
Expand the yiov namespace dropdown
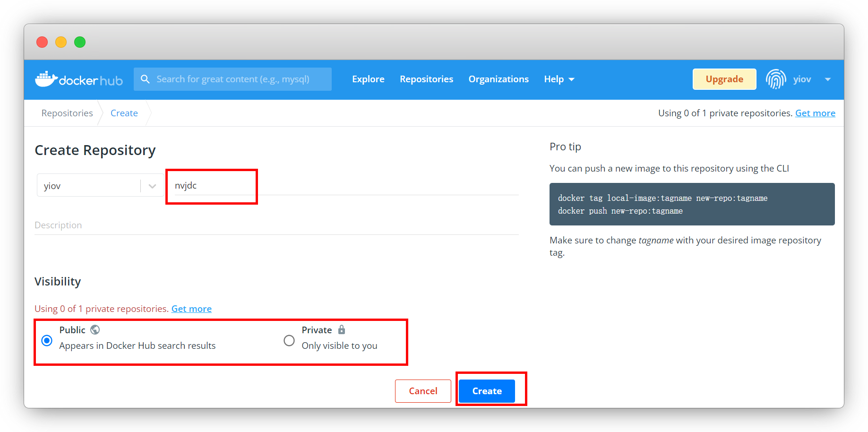tap(152, 186)
